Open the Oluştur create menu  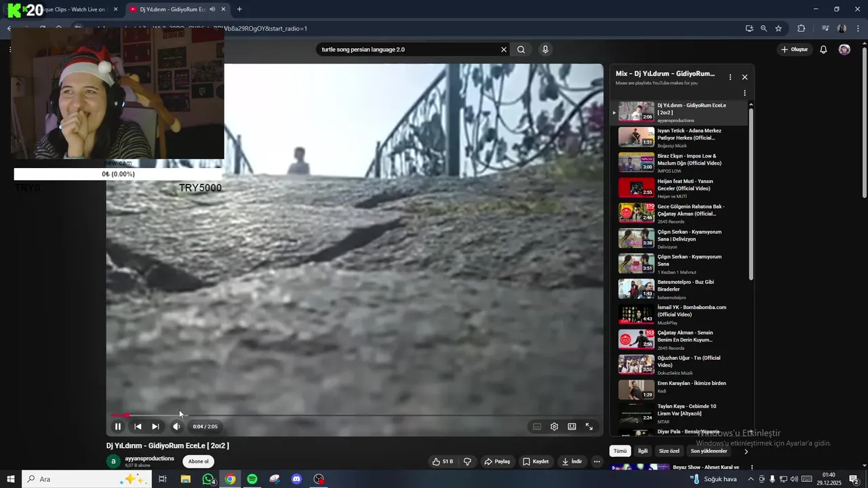pyautogui.click(x=794, y=49)
